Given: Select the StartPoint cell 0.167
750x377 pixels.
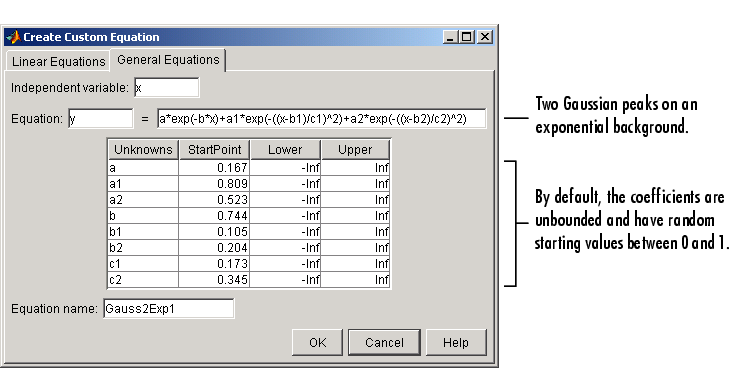Looking at the screenshot, I should [x=214, y=167].
